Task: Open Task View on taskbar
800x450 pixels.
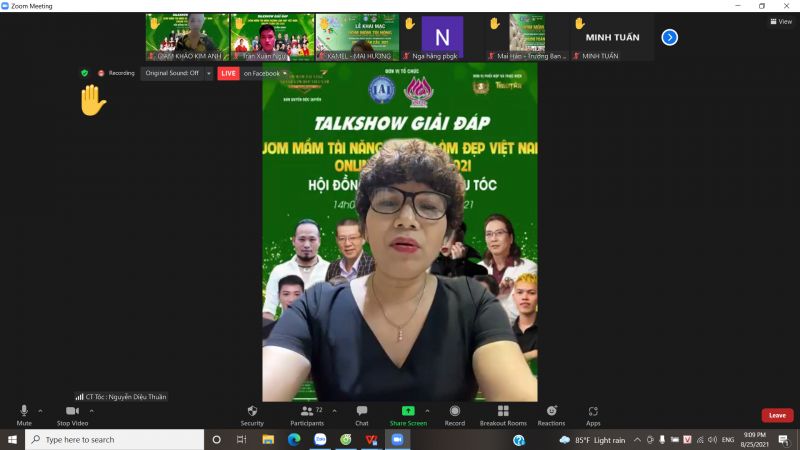Action: point(242,439)
